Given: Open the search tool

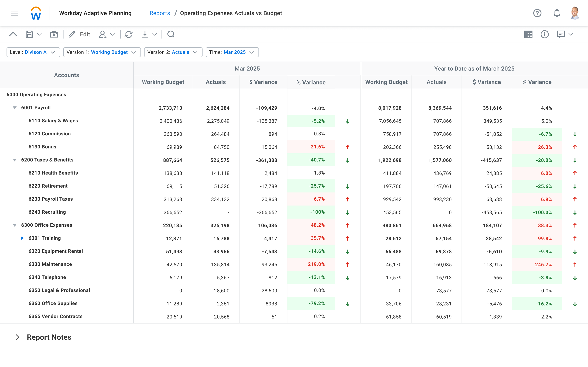Looking at the screenshot, I should (x=171, y=34).
